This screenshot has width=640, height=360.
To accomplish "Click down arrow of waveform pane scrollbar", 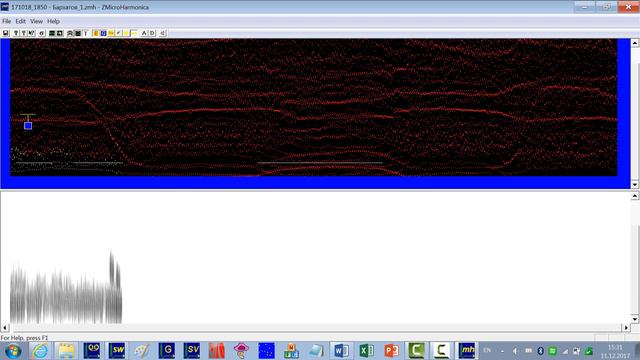I will (635, 319).
